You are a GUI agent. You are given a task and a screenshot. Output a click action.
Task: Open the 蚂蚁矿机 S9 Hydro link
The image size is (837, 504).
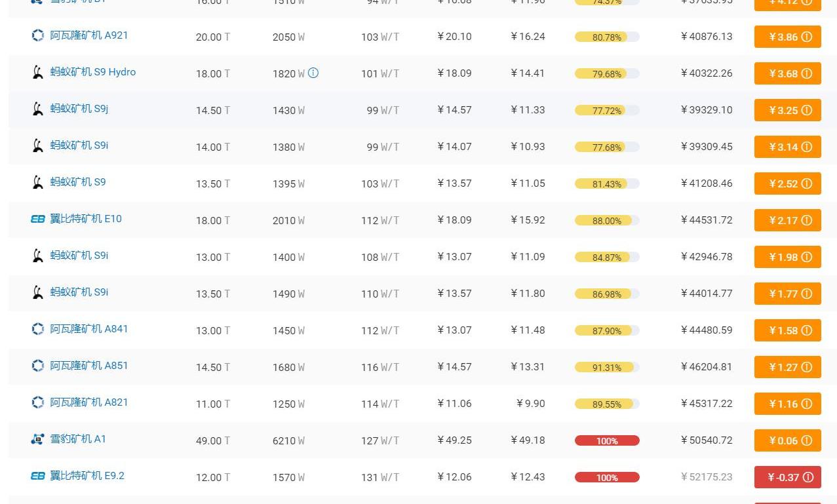(x=93, y=72)
